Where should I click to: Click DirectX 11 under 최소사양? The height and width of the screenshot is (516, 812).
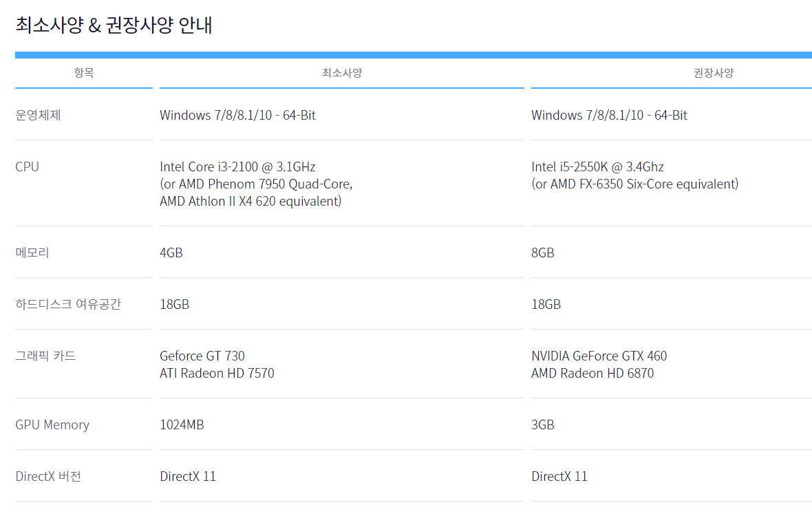tap(187, 476)
